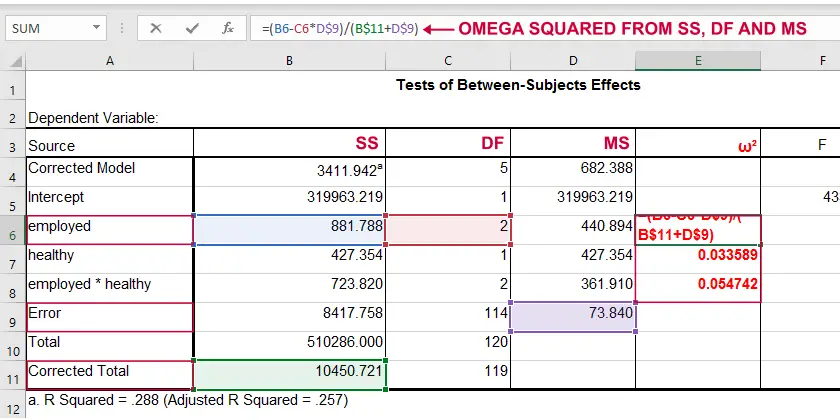Click the formula cell E6 being edited
Screen dimensions: 840x420
tap(698, 230)
